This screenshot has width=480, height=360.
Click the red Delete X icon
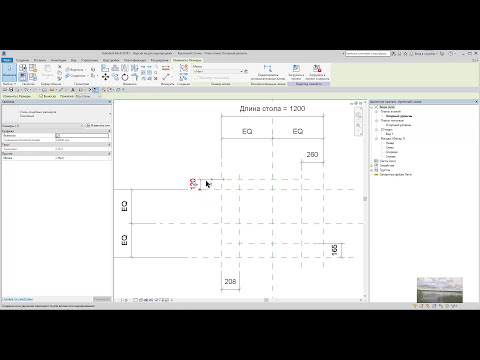tap(155, 78)
